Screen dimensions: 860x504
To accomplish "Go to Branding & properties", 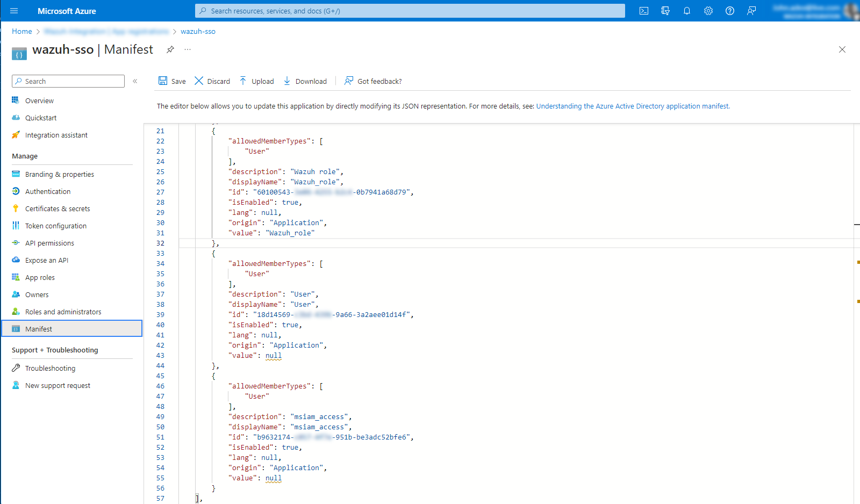I will (59, 174).
